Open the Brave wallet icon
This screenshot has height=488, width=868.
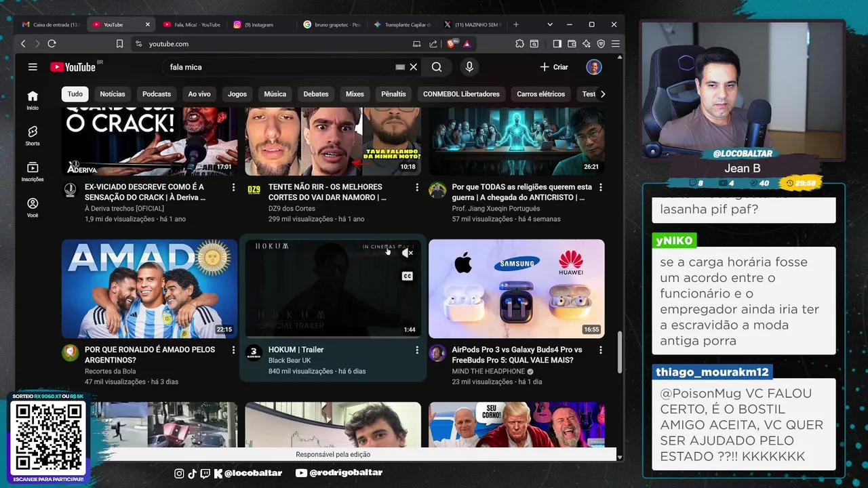pos(572,43)
